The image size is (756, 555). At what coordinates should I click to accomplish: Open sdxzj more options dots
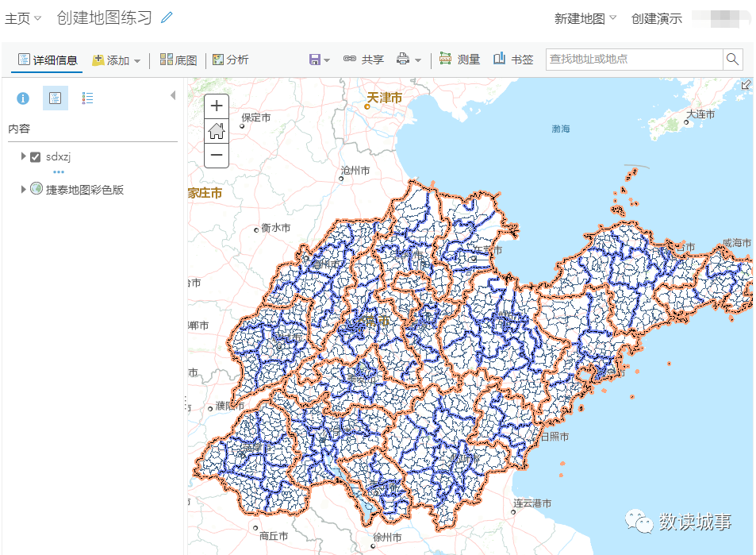point(59,172)
